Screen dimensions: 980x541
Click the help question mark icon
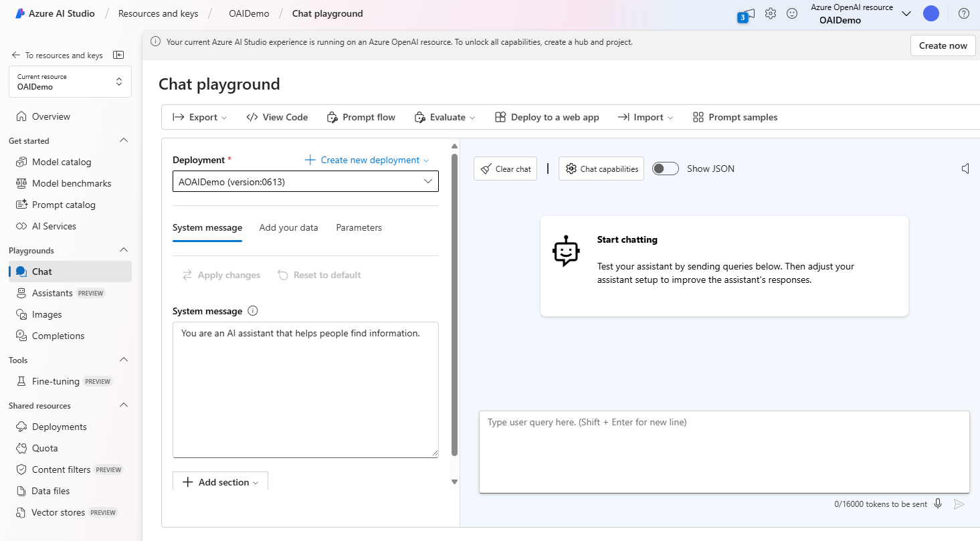964,13
